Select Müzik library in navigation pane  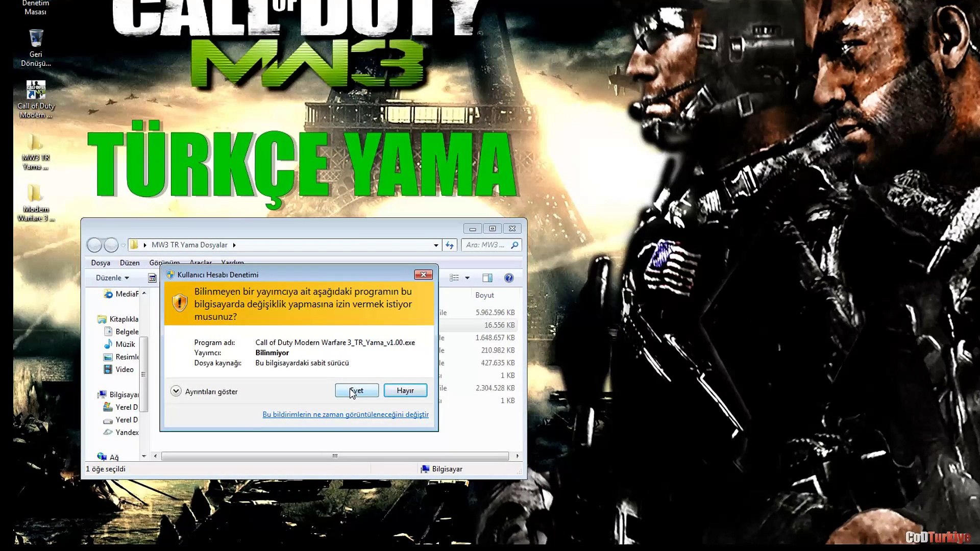coord(125,344)
